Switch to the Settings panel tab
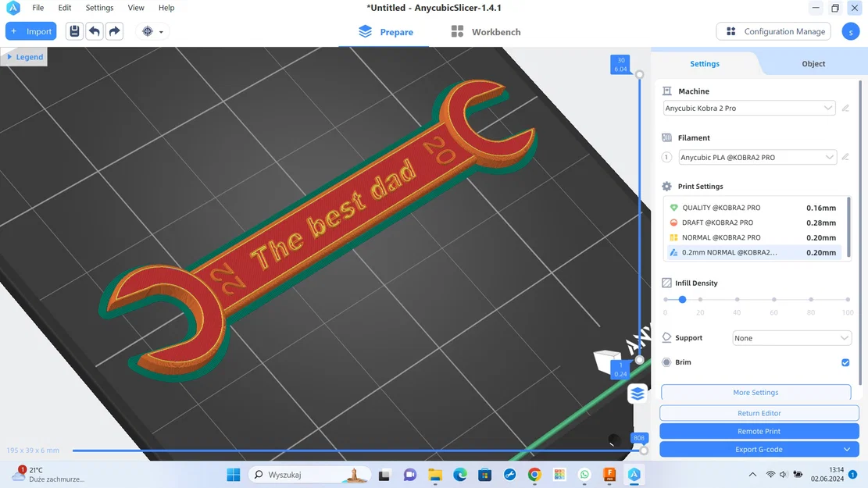This screenshot has height=488, width=868. click(705, 63)
